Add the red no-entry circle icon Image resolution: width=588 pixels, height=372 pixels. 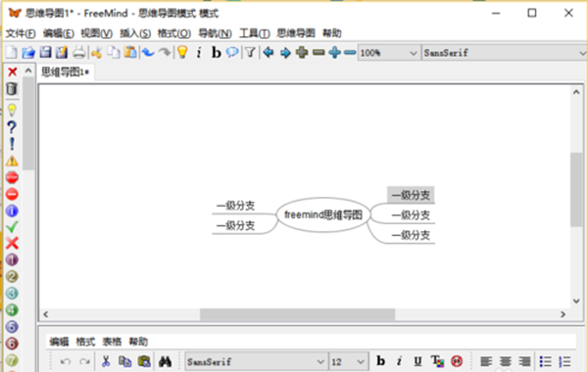point(12,194)
